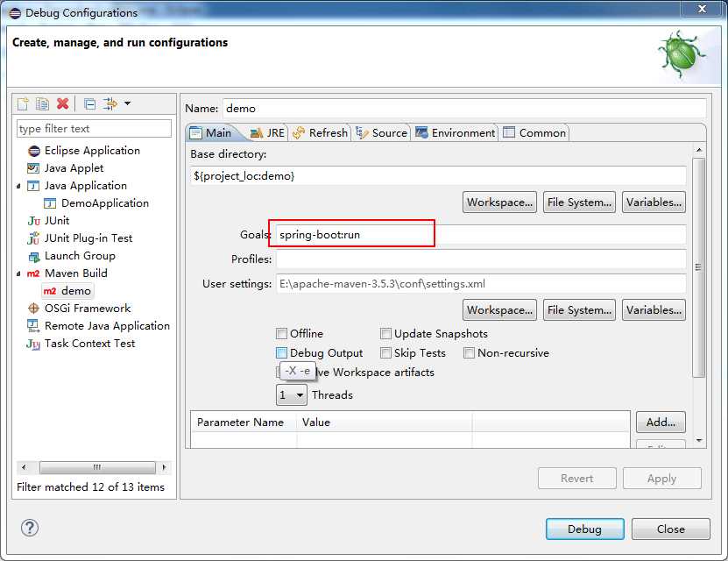Viewport: 728px width, 561px height.
Task: Click the JUnit Plug-in Test icon
Action: [x=33, y=238]
